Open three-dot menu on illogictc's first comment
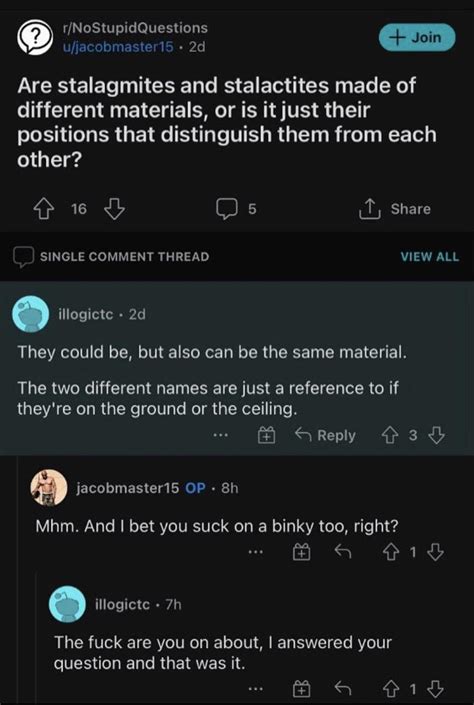 tap(220, 435)
